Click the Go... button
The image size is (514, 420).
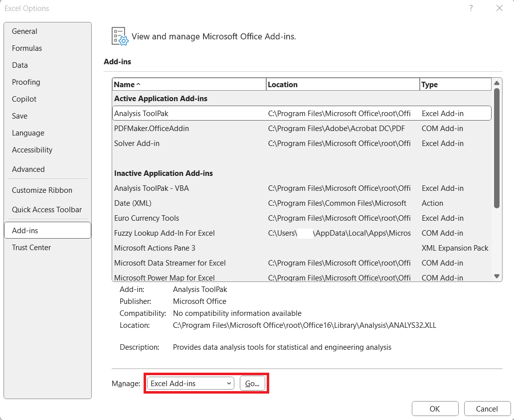tap(252, 383)
